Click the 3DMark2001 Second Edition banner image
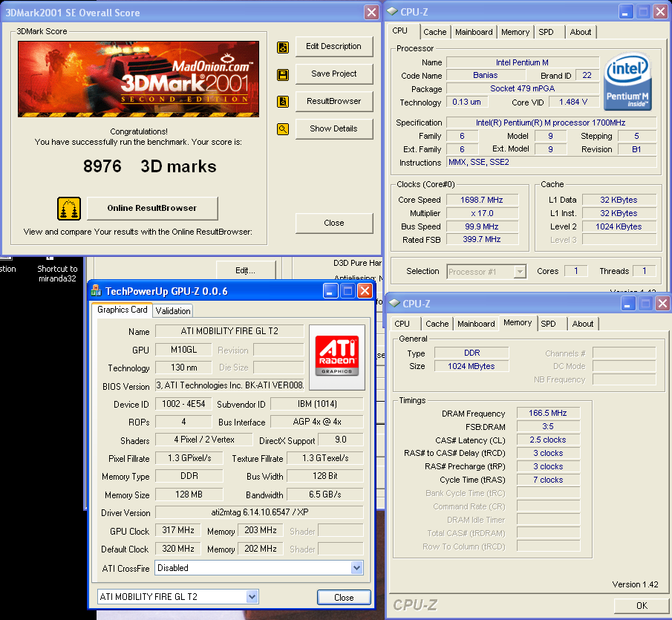This screenshot has height=620, width=672. pos(138,79)
